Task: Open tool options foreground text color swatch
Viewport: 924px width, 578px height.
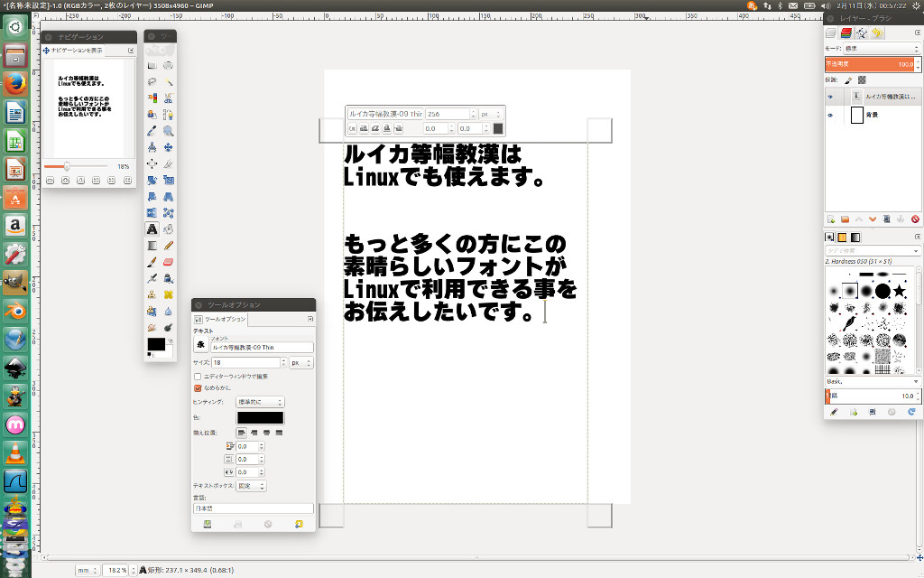Action: 260,417
